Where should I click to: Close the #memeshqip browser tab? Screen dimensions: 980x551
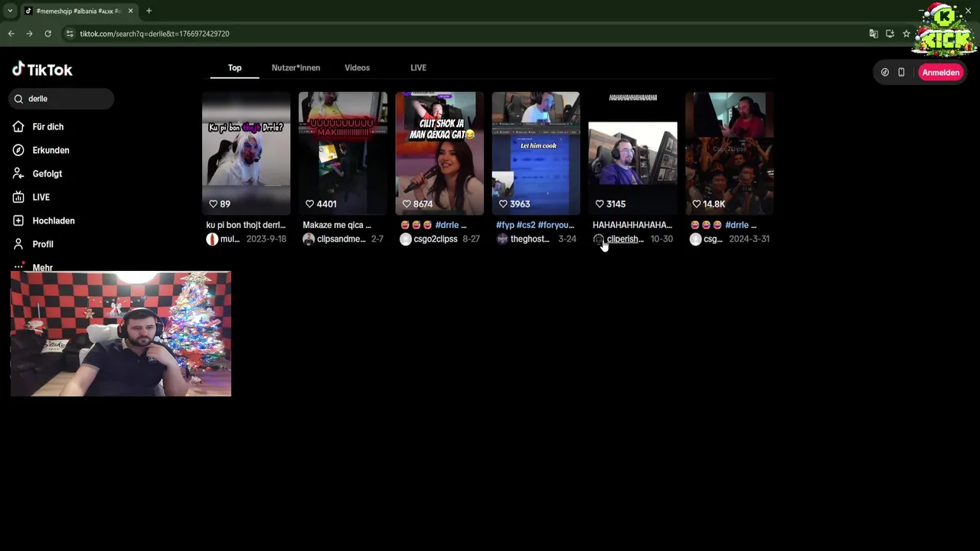click(130, 11)
